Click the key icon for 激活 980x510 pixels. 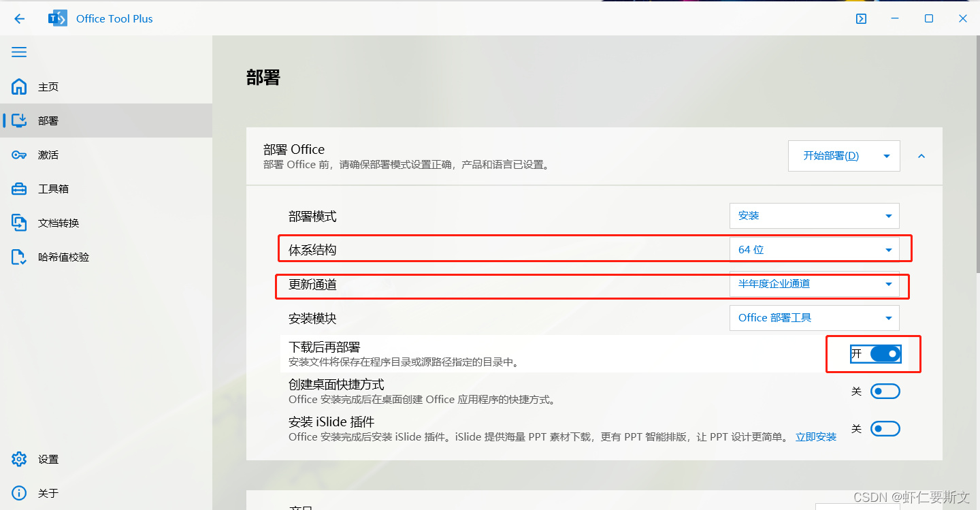point(19,155)
